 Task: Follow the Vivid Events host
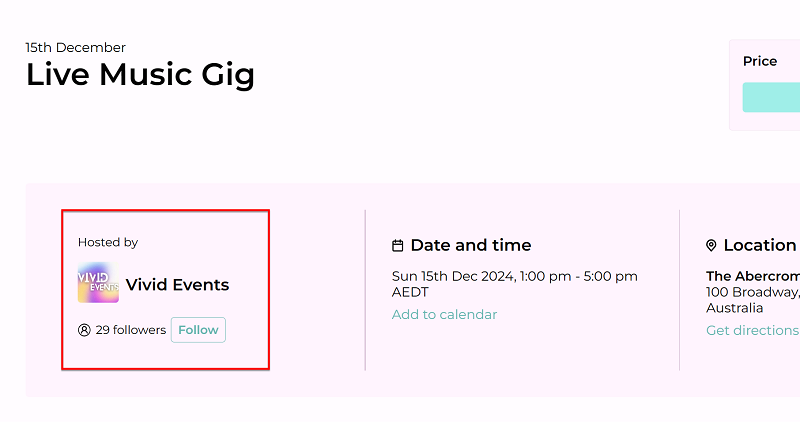tap(198, 330)
